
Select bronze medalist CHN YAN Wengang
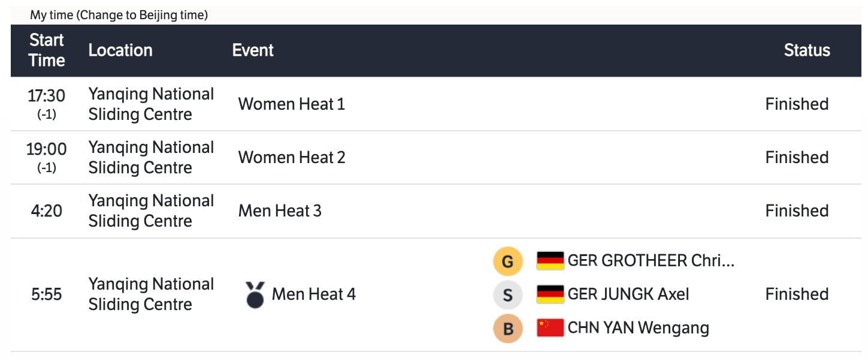click(x=638, y=328)
